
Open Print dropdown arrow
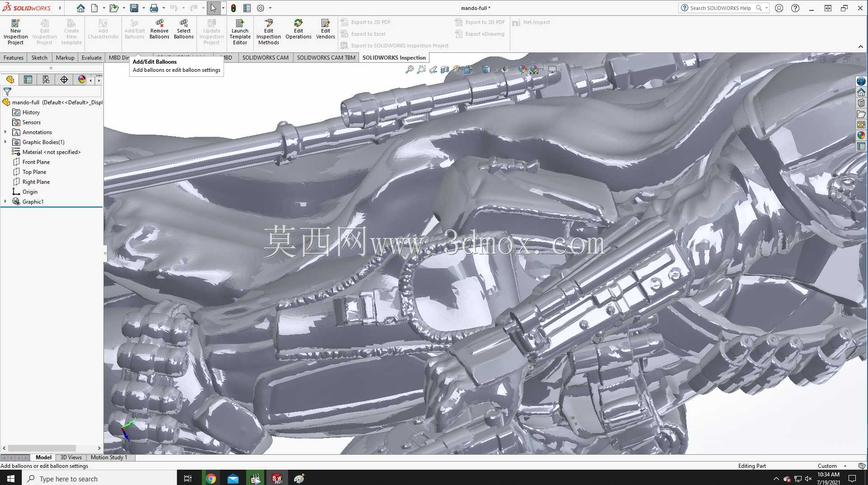[163, 8]
